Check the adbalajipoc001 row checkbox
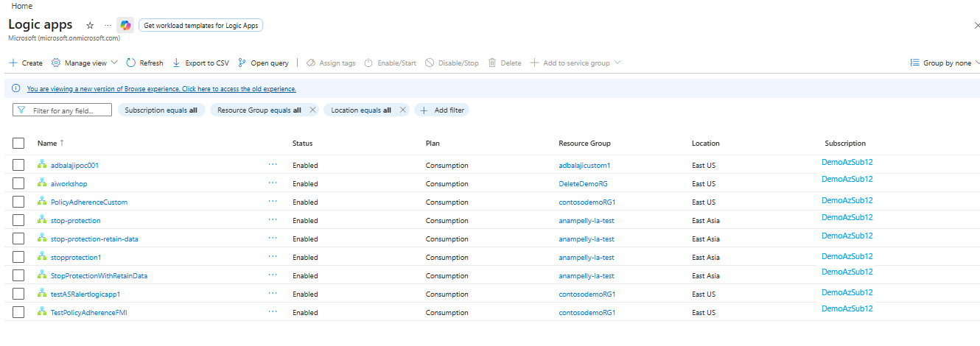Viewport: 980px width, 346px height. (18, 165)
